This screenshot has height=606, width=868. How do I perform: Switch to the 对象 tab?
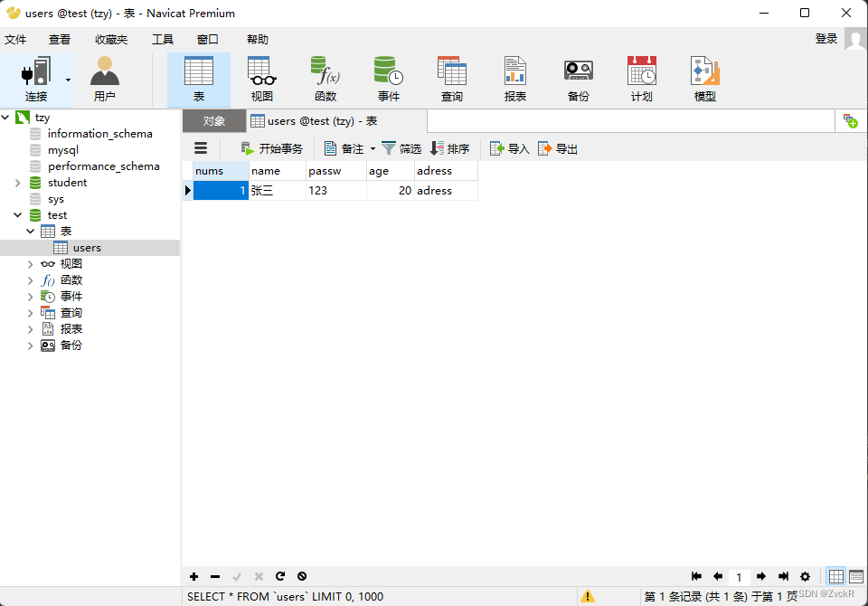pos(214,121)
